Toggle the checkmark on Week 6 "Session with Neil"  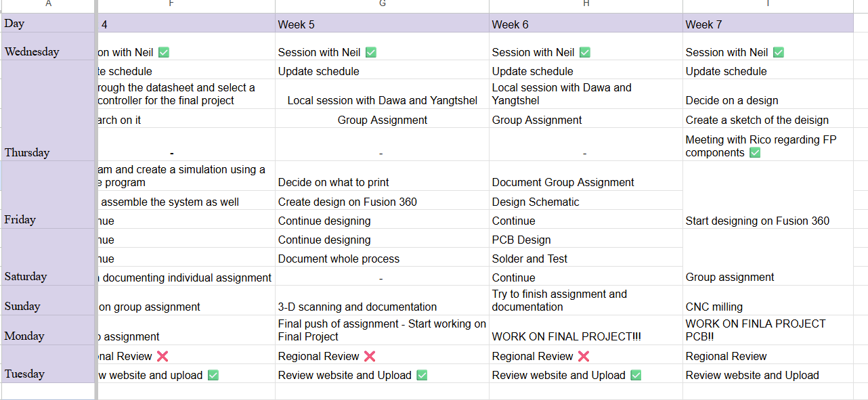click(584, 51)
